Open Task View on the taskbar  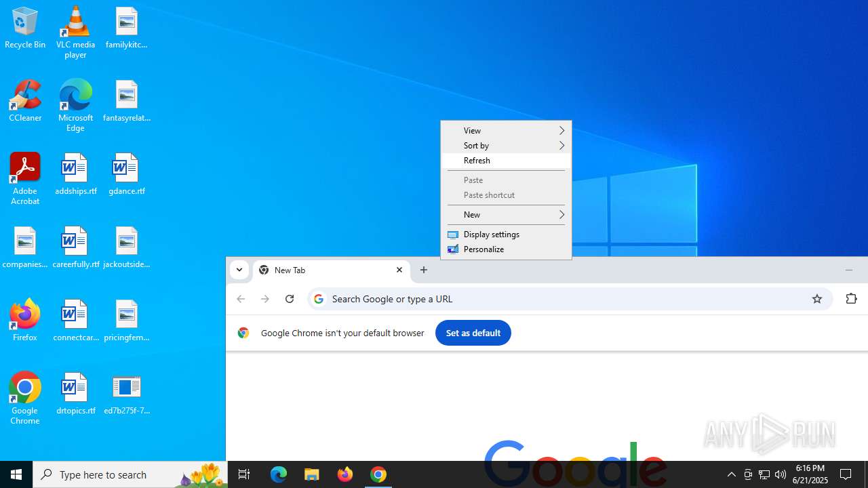click(244, 474)
